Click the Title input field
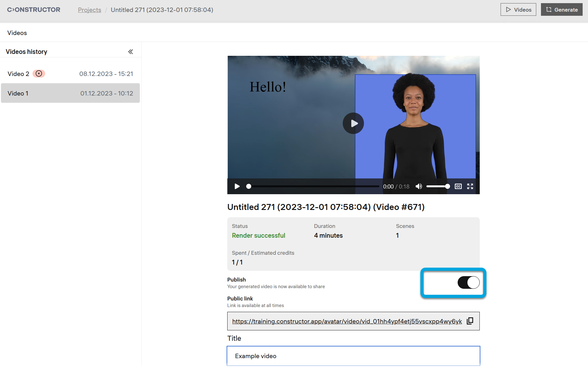The image size is (588, 372). (x=353, y=356)
